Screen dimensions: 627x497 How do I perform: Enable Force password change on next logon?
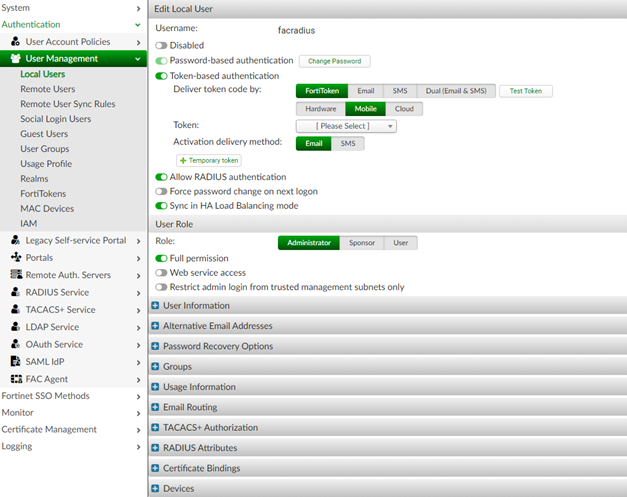point(161,192)
